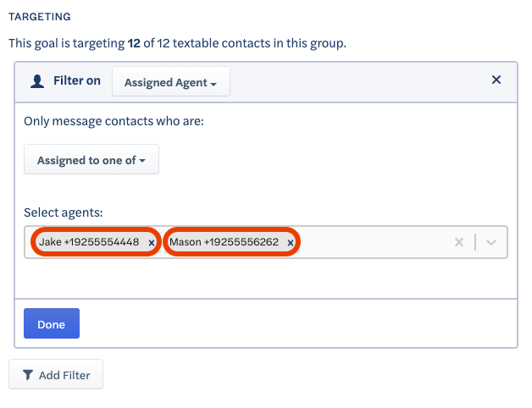Expand the 'Assigned to one of' dropdown
This screenshot has width=532, height=408.
coord(91,159)
